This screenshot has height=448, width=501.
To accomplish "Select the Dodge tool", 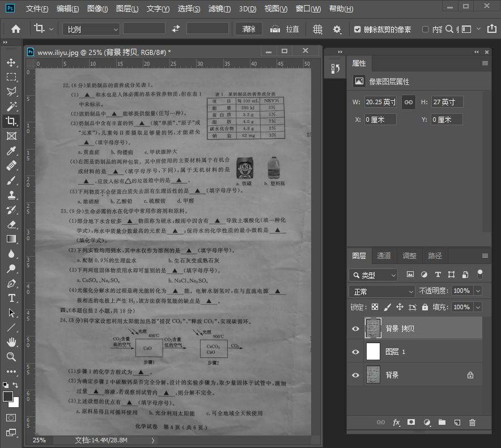I will (x=11, y=268).
